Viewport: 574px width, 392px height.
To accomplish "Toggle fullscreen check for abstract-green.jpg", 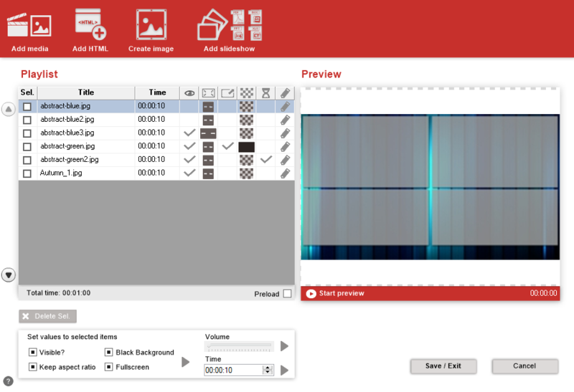I will click(x=227, y=146).
